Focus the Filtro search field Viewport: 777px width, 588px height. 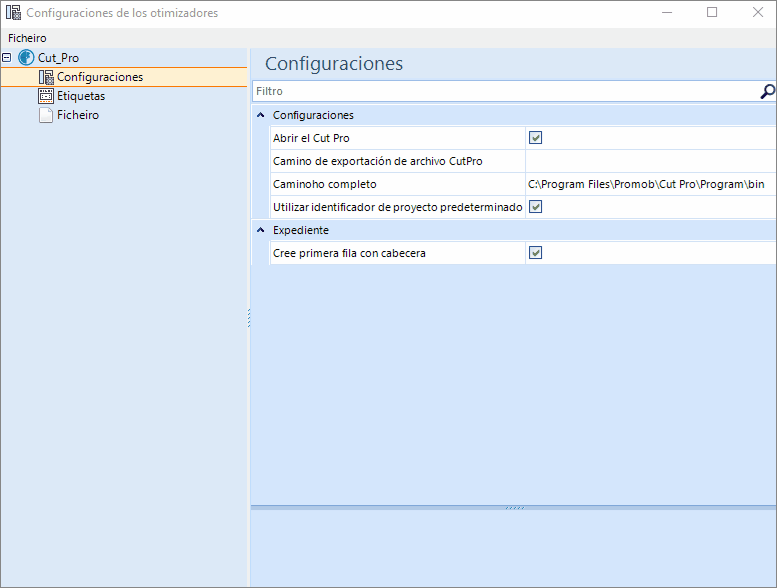click(x=505, y=91)
